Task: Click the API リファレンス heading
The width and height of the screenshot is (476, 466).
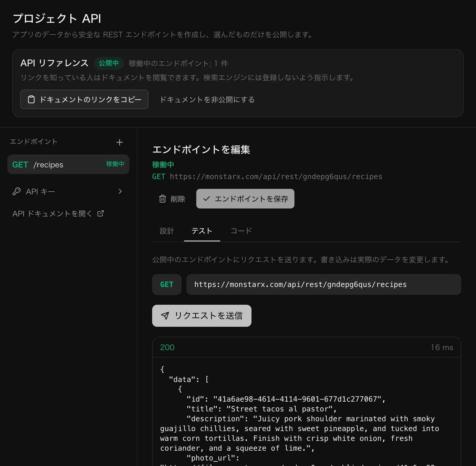Action: point(54,63)
